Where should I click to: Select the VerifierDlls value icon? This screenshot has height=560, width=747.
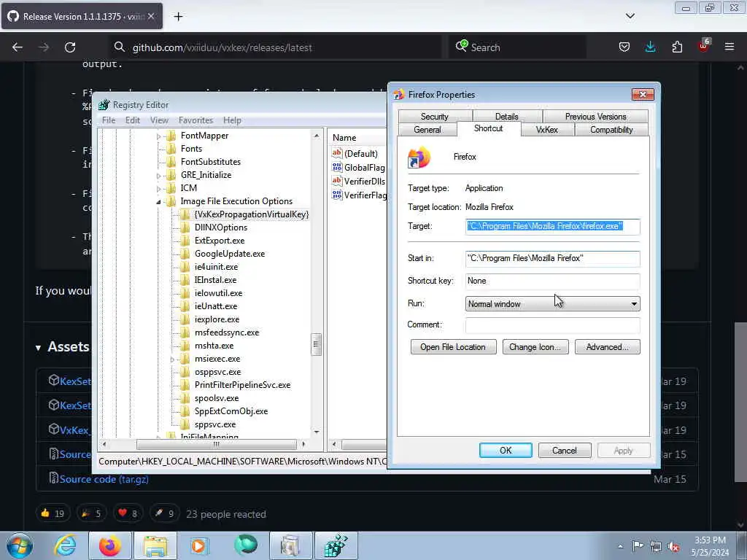337,181
